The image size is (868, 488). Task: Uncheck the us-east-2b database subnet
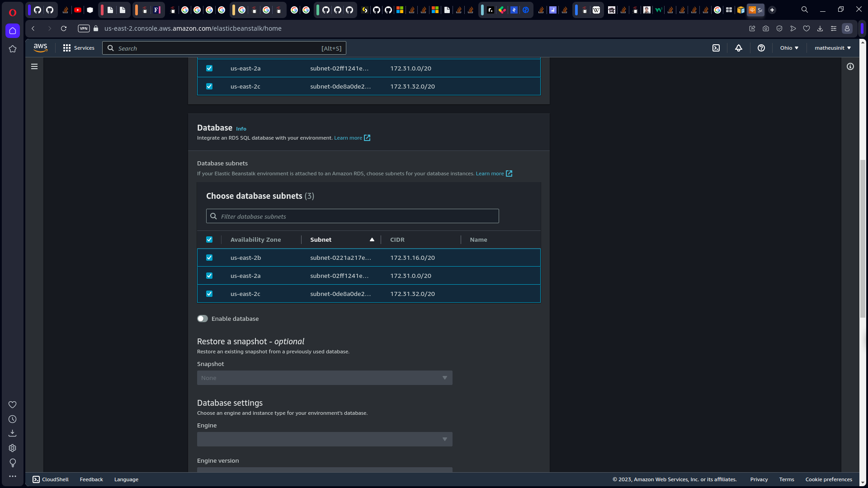tap(209, 258)
